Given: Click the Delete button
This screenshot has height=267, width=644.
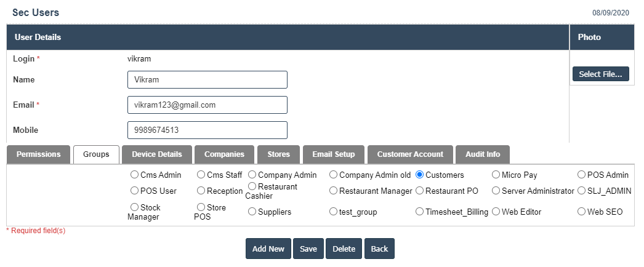Looking at the screenshot, I should coord(344,249).
